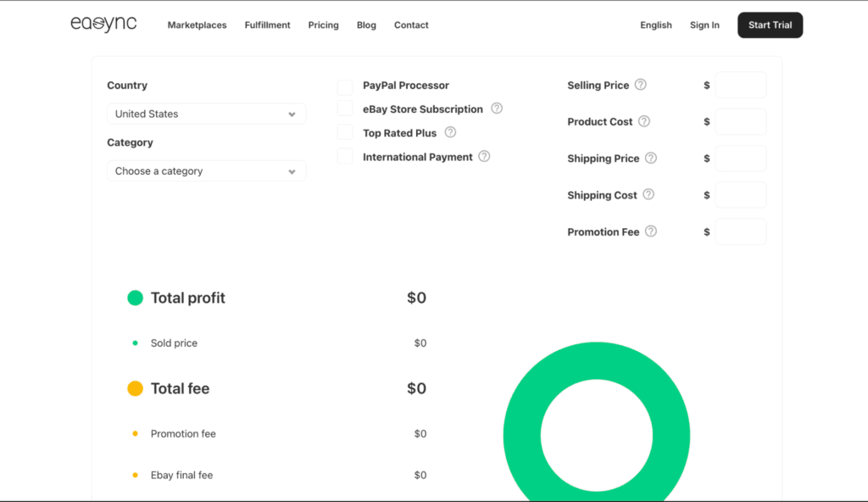This screenshot has height=502, width=868.
Task: Enable International Payment
Action: point(344,156)
